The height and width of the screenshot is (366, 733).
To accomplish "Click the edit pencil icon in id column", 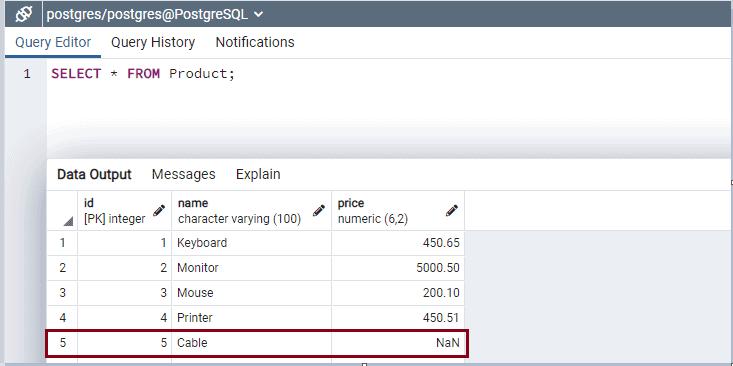I will click(x=159, y=210).
